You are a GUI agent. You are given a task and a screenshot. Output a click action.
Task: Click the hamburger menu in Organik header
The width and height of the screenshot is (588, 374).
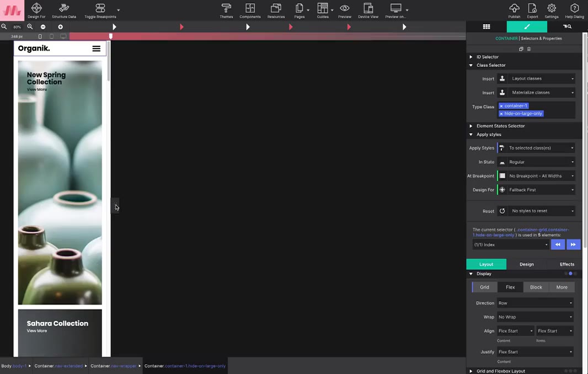point(96,49)
